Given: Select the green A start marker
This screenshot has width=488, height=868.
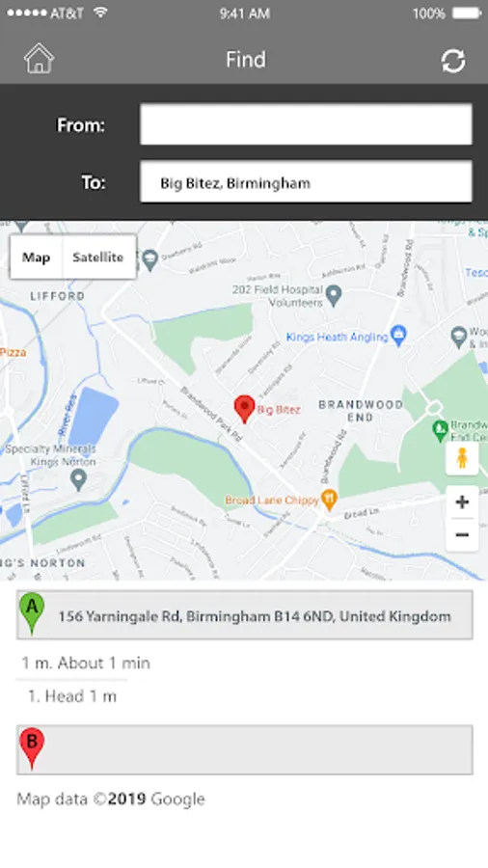Looking at the screenshot, I should (32, 613).
